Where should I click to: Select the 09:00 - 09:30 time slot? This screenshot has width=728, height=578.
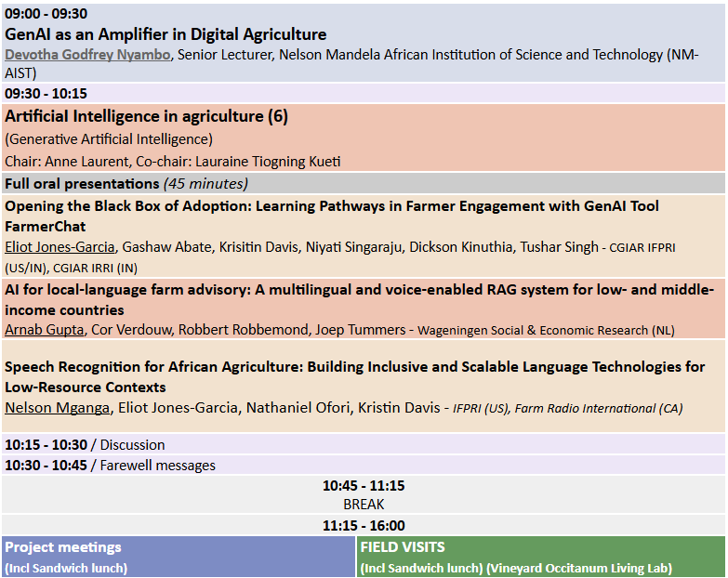point(46,14)
